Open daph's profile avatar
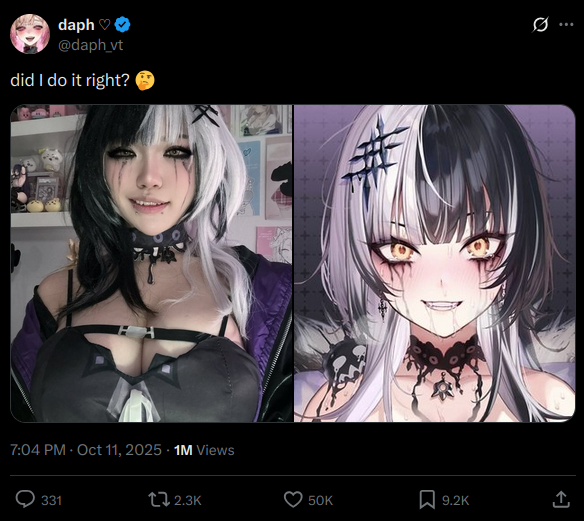The height and width of the screenshot is (521, 584). pyautogui.click(x=30, y=34)
